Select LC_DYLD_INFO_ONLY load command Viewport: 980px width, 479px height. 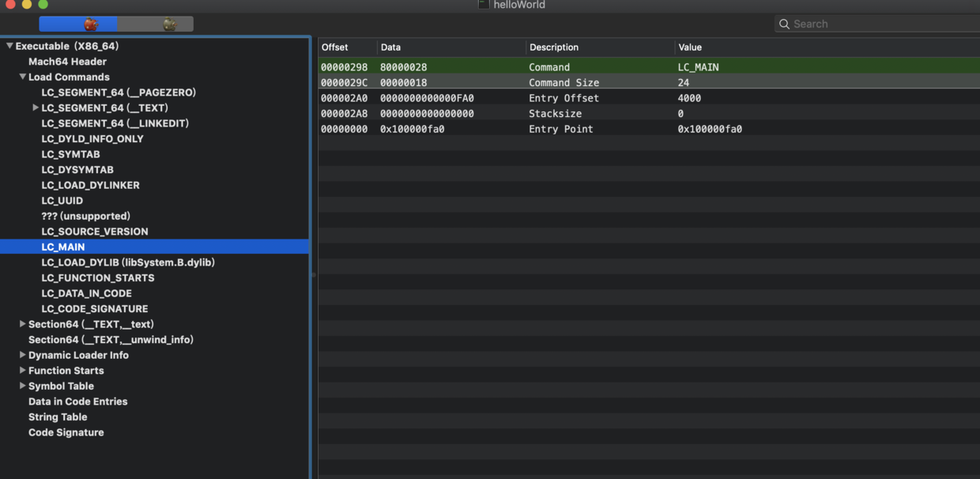pyautogui.click(x=92, y=138)
